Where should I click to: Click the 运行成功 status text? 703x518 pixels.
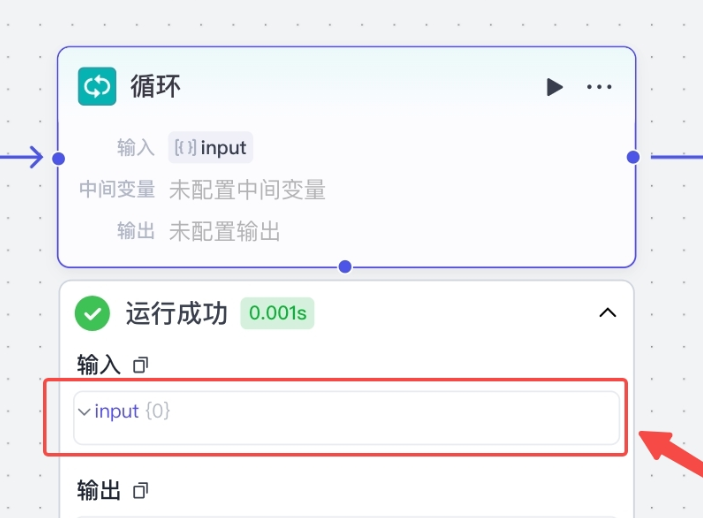(x=177, y=314)
